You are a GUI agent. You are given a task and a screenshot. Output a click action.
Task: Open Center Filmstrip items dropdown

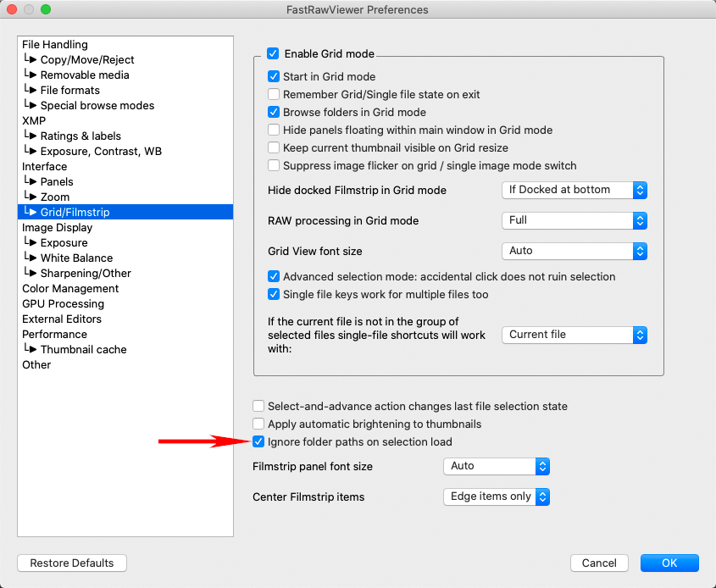pyautogui.click(x=497, y=496)
